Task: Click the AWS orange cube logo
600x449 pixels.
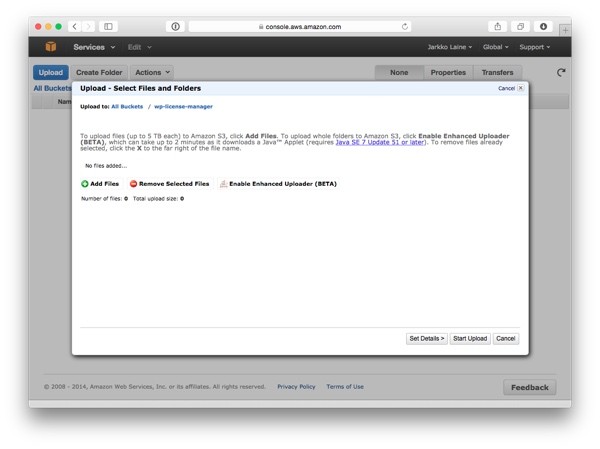Action: coord(51,47)
